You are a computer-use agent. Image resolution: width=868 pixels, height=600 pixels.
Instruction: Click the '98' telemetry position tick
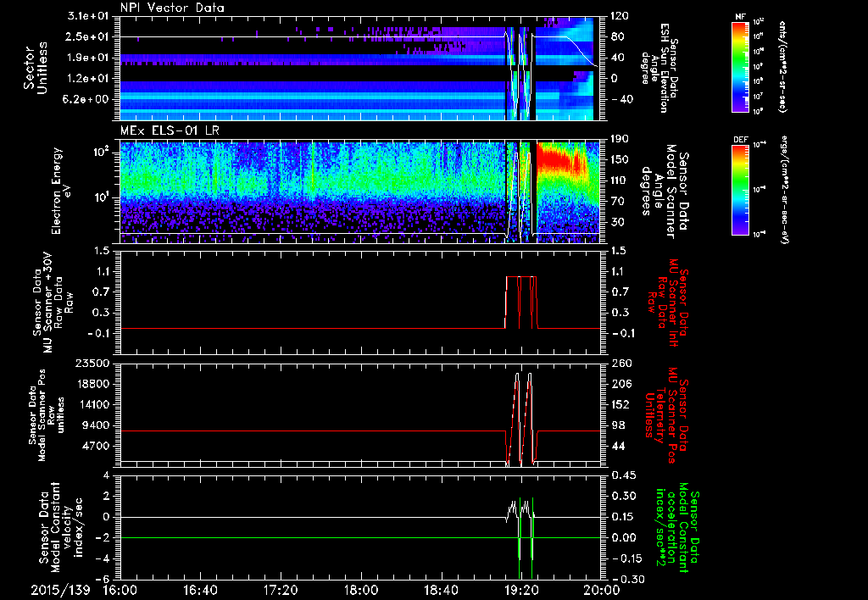pos(617,425)
